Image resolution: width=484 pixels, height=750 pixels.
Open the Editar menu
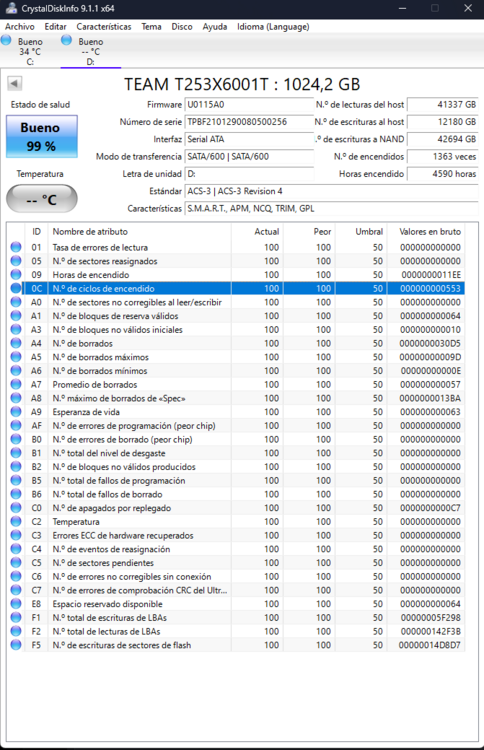click(x=55, y=27)
